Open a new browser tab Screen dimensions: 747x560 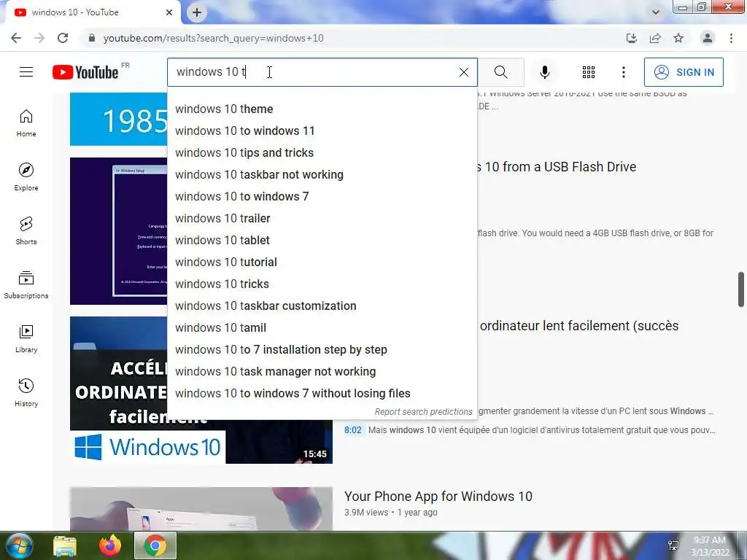click(197, 12)
